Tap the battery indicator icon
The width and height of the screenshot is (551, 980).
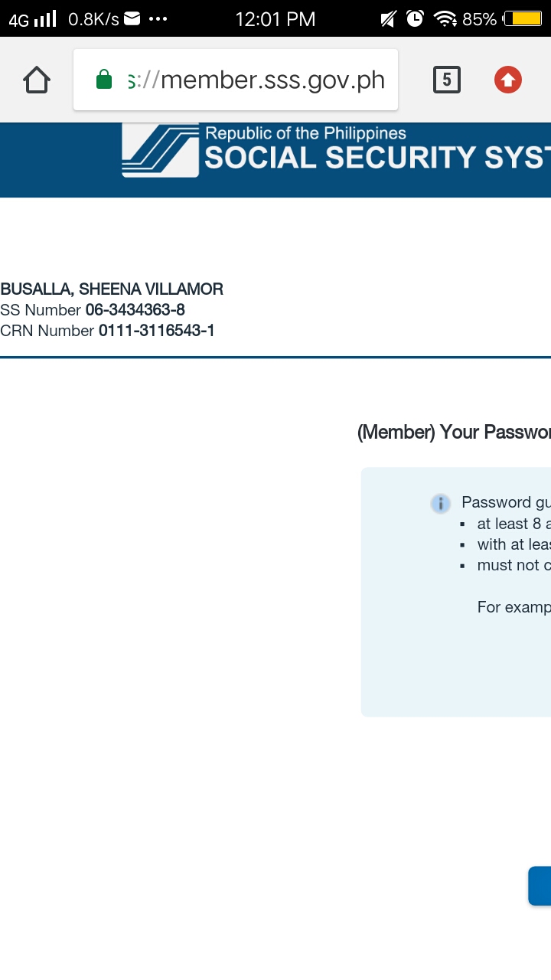pyautogui.click(x=523, y=18)
